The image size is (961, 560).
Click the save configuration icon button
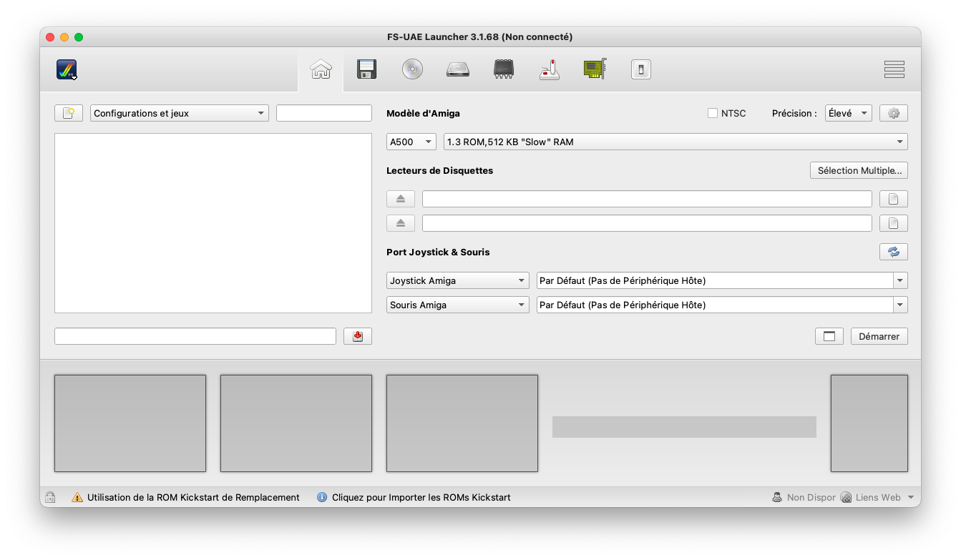pyautogui.click(x=358, y=336)
